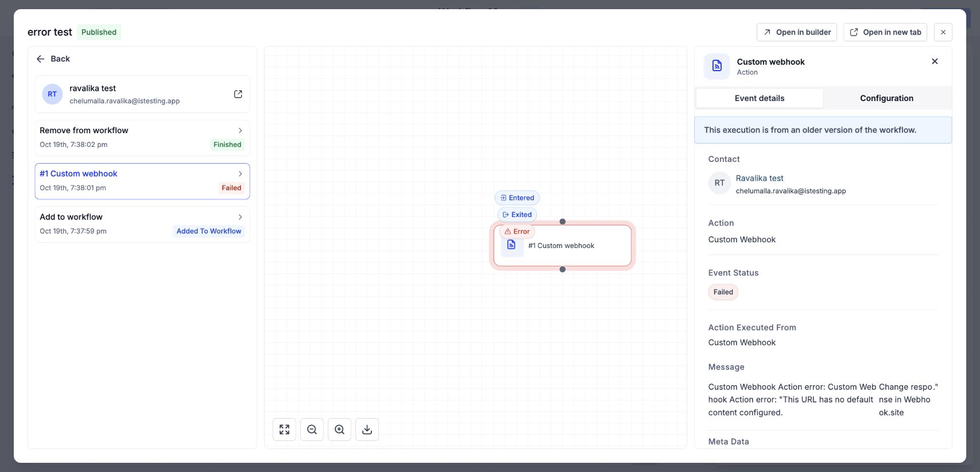980x472 pixels.
Task: Switch to Configuration tab
Action: click(x=886, y=98)
